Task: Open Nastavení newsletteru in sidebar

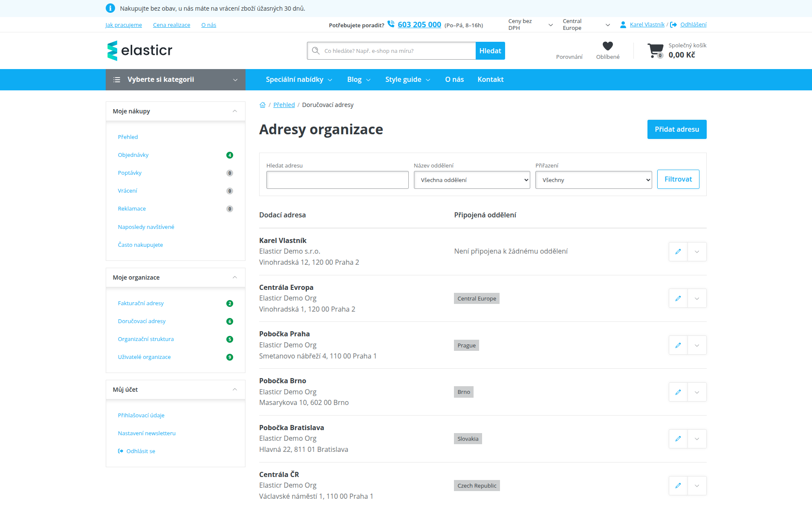Action: pyautogui.click(x=147, y=434)
